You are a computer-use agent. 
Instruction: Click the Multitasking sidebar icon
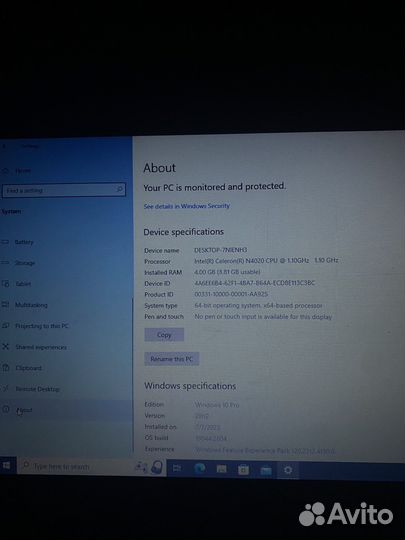pos(5,304)
